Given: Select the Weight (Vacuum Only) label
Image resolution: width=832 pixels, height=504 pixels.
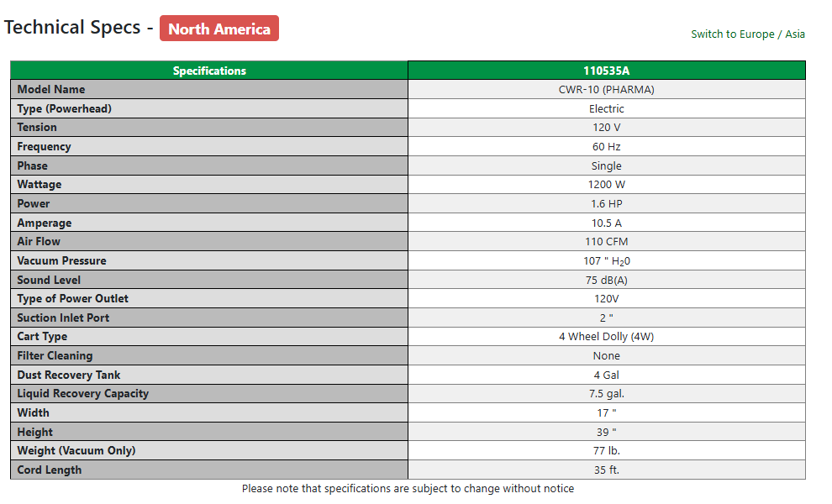Looking at the screenshot, I should 76,450.
